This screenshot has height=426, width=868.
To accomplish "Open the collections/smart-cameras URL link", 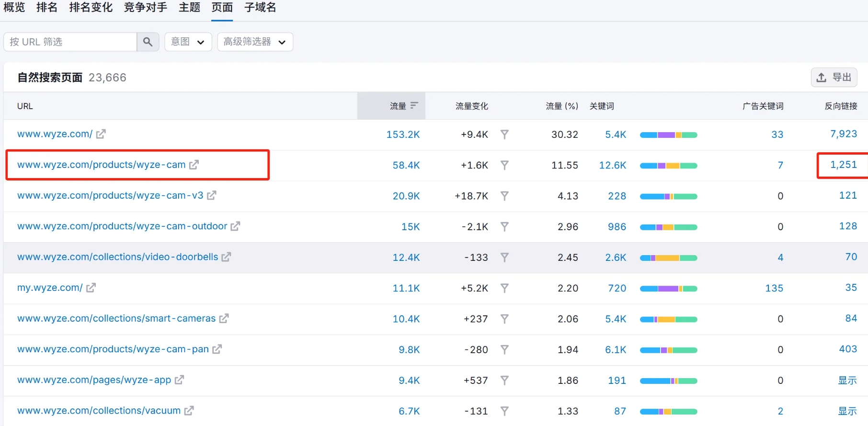I will point(116,318).
